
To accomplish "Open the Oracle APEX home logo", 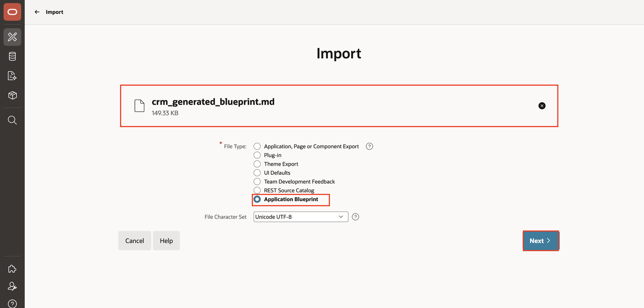I will pos(12,12).
